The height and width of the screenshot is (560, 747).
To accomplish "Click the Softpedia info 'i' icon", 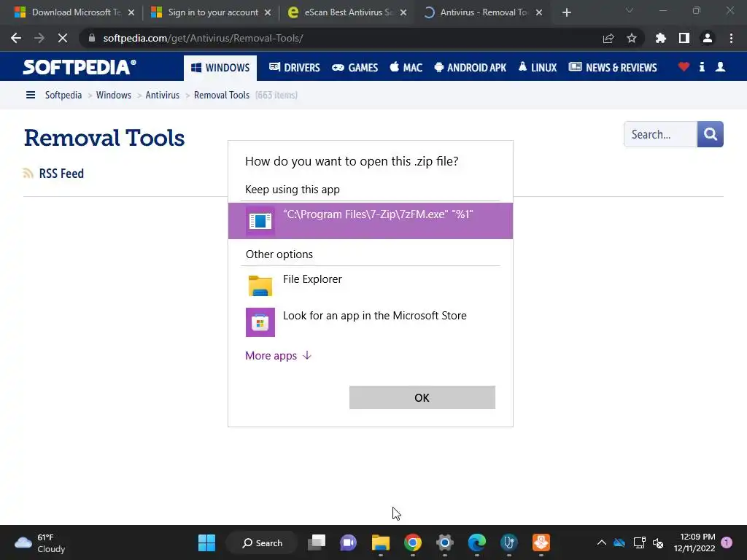I will 702,66.
